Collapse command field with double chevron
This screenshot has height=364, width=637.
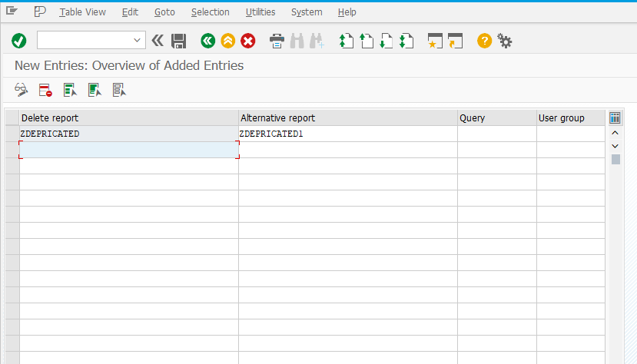click(x=158, y=41)
